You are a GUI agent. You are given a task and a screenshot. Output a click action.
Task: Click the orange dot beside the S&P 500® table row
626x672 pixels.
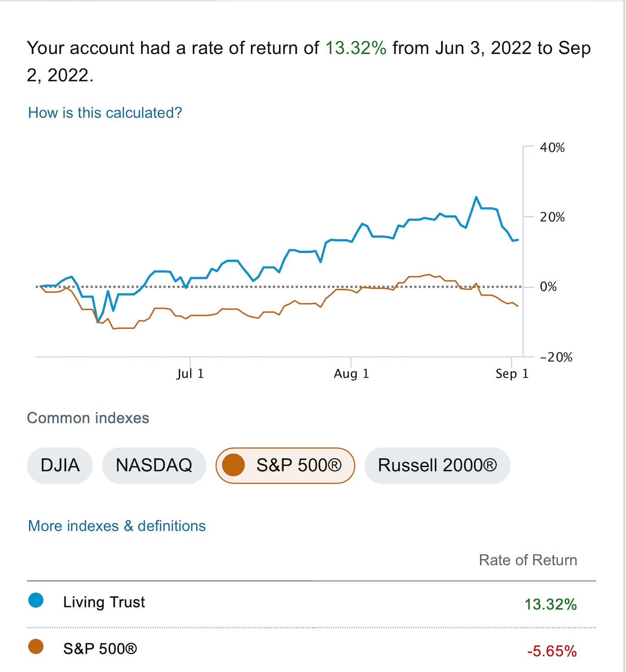36,647
